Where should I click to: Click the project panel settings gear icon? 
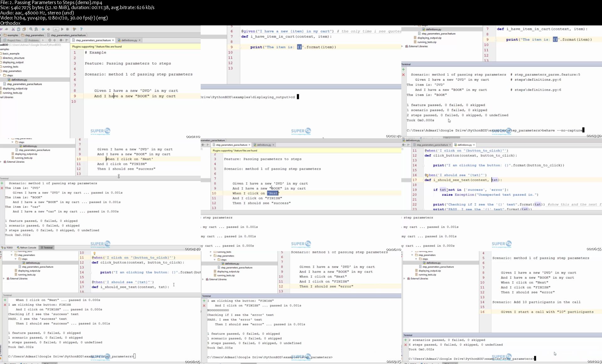pyautogui.click(x=61, y=40)
